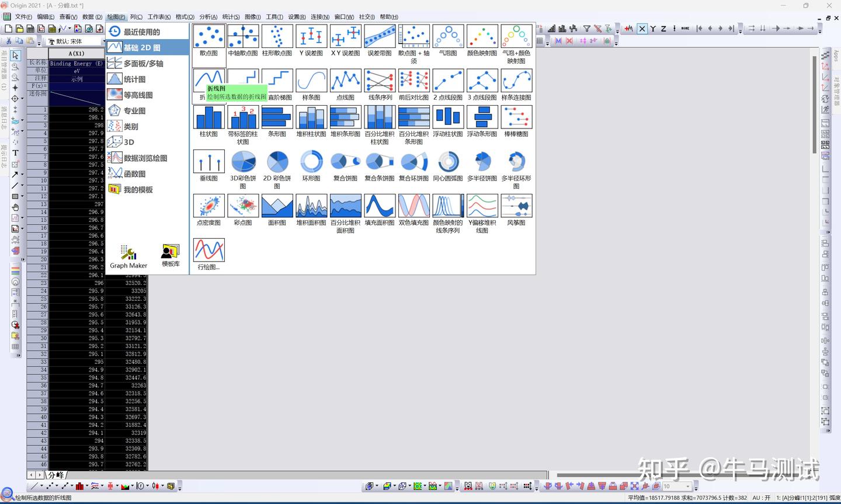Image resolution: width=841 pixels, height=504 pixels.
Task: Open the 格式(O) menu
Action: [x=185, y=17]
